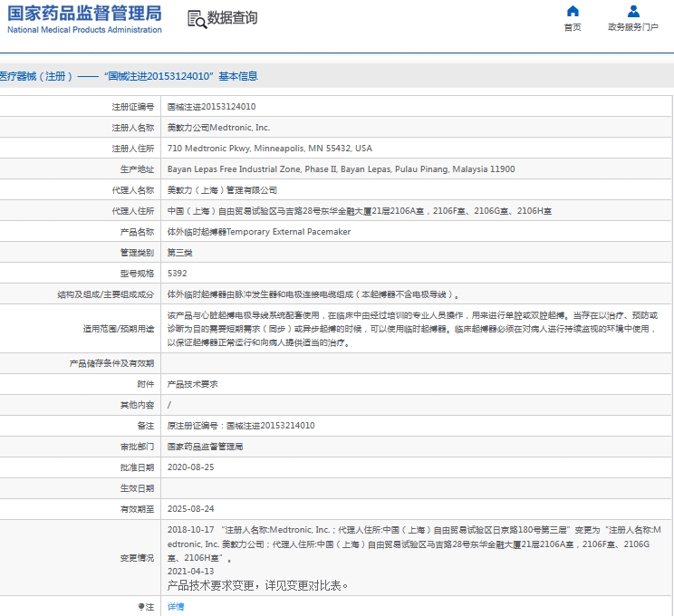The height and width of the screenshot is (616, 674).
Task: Click agent name 美敦力(上海)管理有限公司
Action: pos(222,190)
